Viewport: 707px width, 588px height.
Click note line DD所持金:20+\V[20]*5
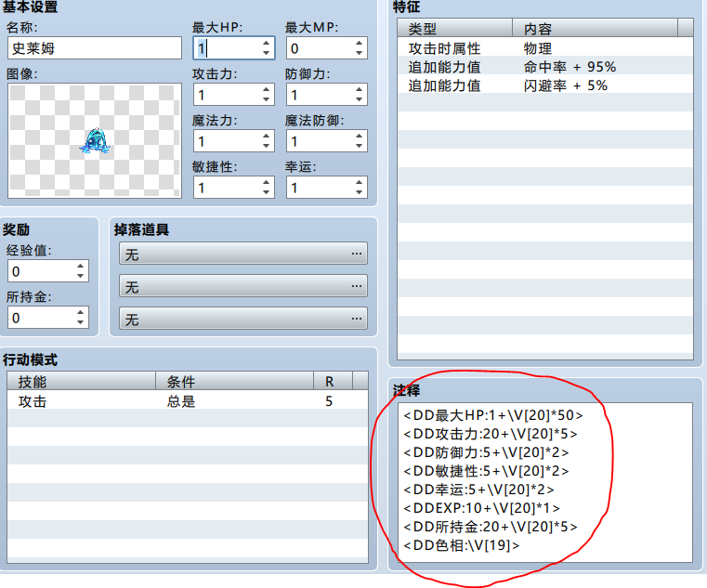click(x=491, y=526)
